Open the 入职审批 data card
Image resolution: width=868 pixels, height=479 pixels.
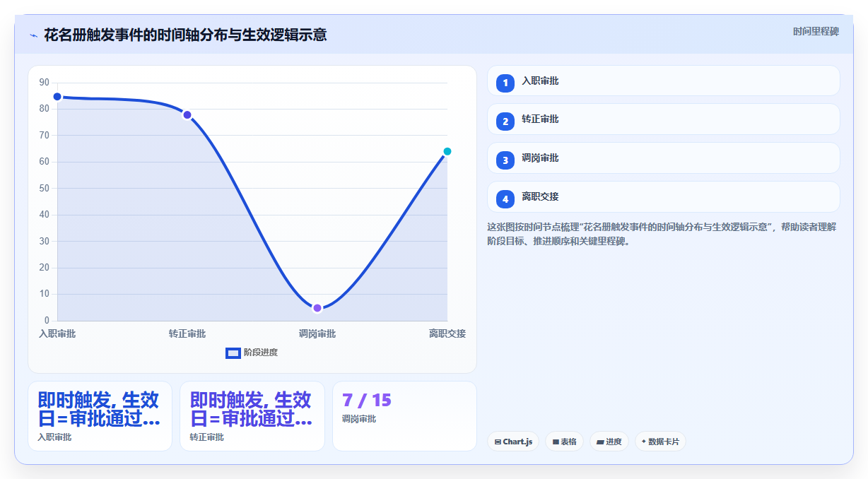(x=100, y=416)
